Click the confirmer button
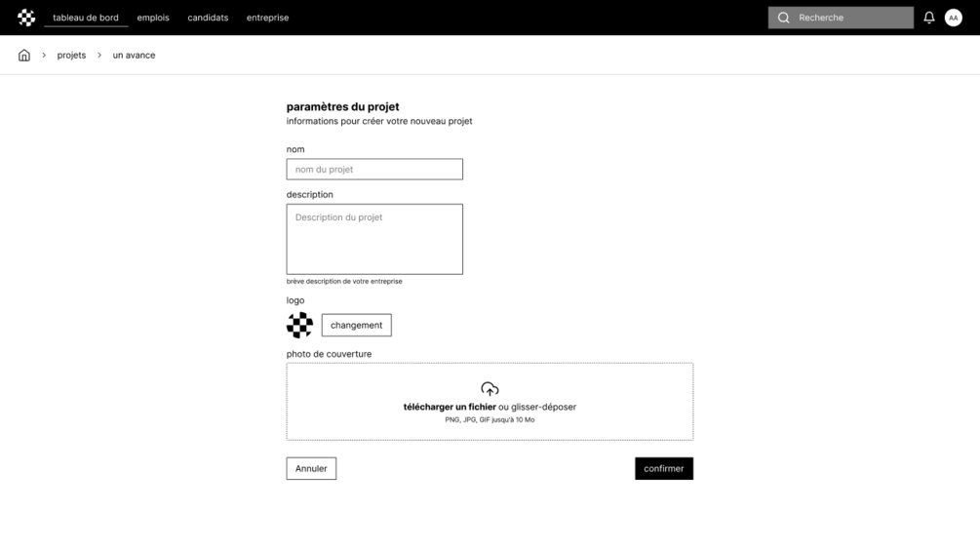Image resolution: width=980 pixels, height=551 pixels. click(x=664, y=468)
